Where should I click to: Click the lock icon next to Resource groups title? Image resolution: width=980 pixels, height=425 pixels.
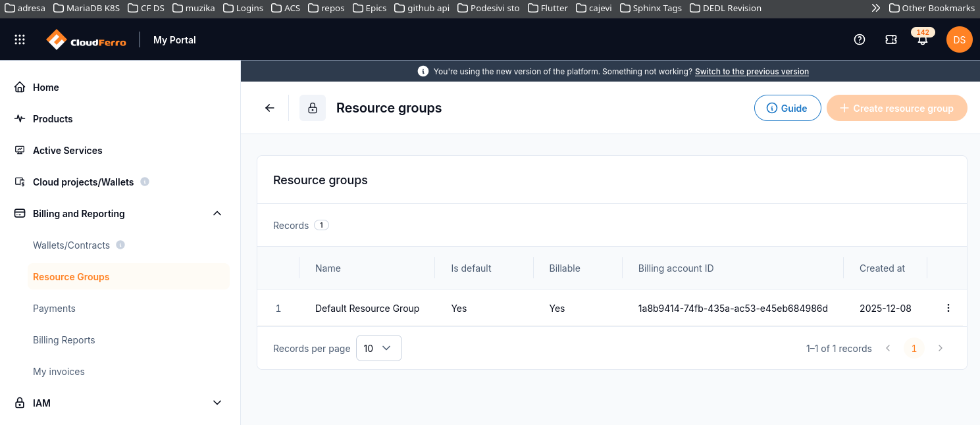pyautogui.click(x=313, y=108)
